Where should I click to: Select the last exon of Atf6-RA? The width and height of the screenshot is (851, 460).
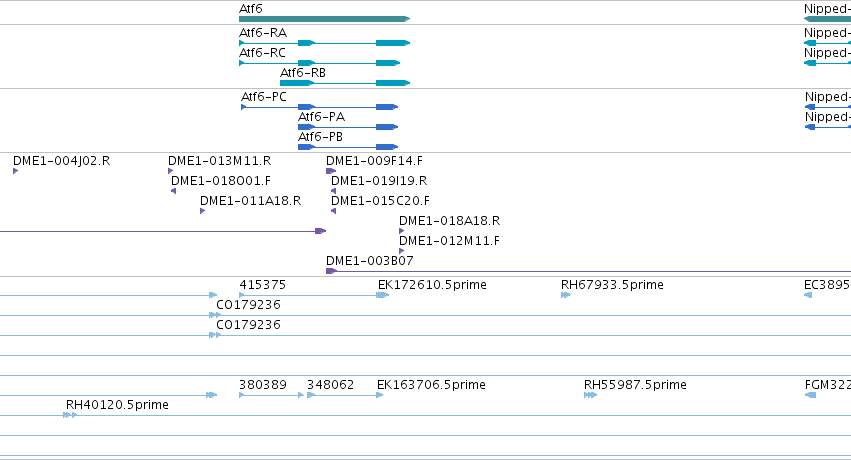click(x=393, y=43)
